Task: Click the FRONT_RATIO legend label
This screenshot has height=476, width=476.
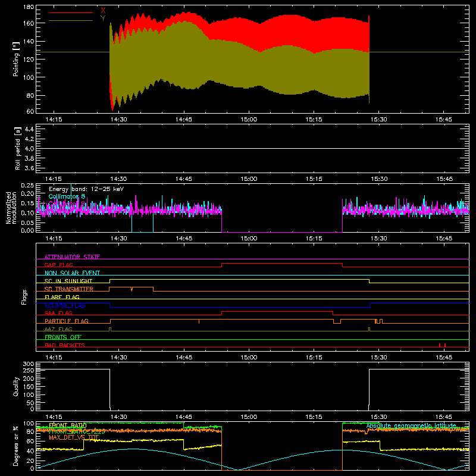Action: click(x=68, y=425)
